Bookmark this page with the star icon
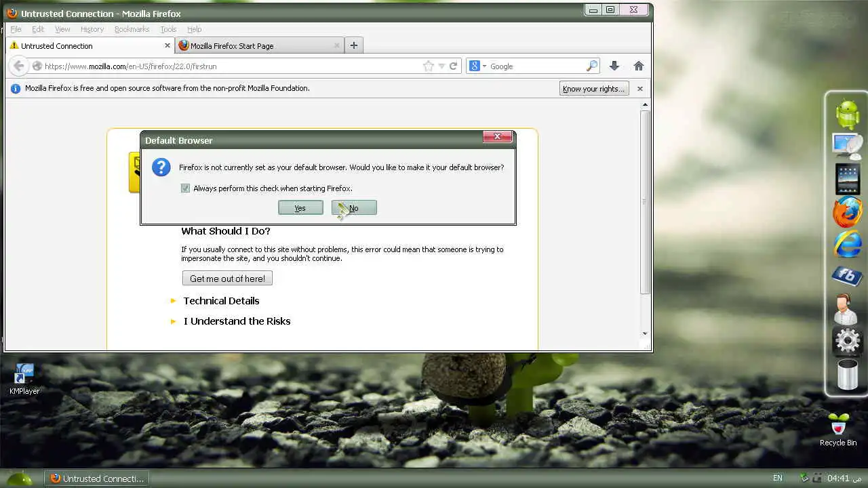This screenshot has height=488, width=868. point(428,66)
